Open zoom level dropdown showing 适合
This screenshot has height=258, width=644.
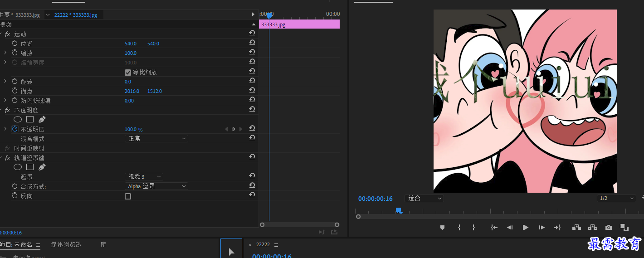coord(424,198)
